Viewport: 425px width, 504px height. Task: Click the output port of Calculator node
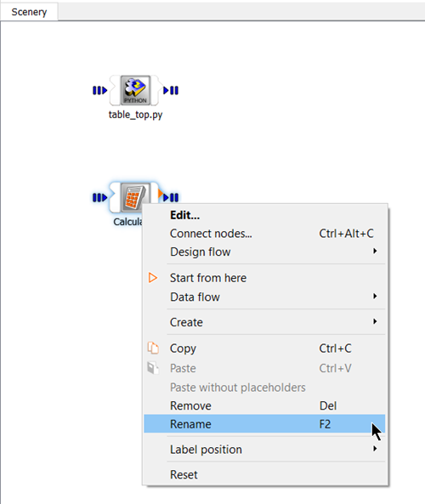(171, 197)
